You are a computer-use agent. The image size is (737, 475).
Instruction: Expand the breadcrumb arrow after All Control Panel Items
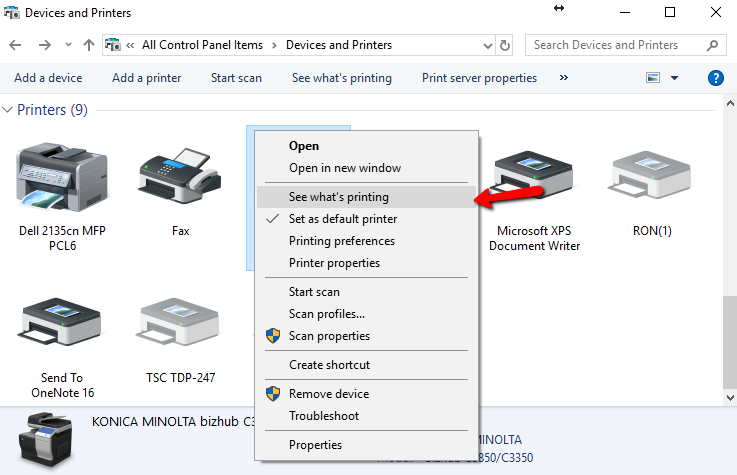click(x=274, y=45)
